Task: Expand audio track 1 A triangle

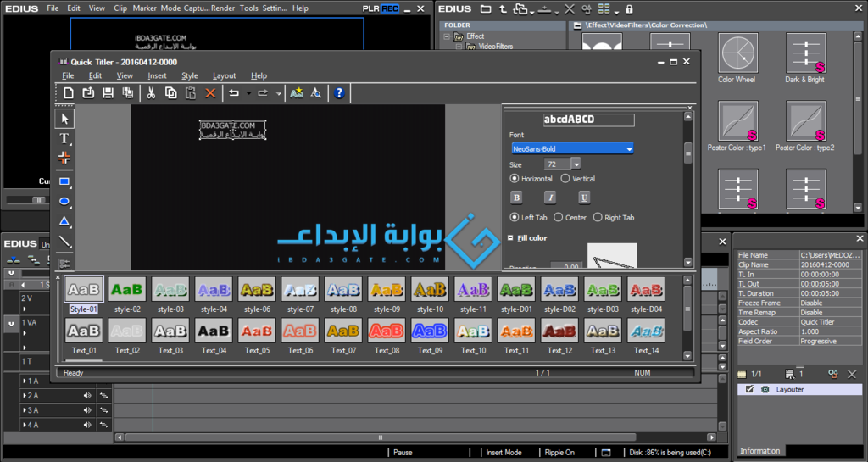Action: (25, 381)
